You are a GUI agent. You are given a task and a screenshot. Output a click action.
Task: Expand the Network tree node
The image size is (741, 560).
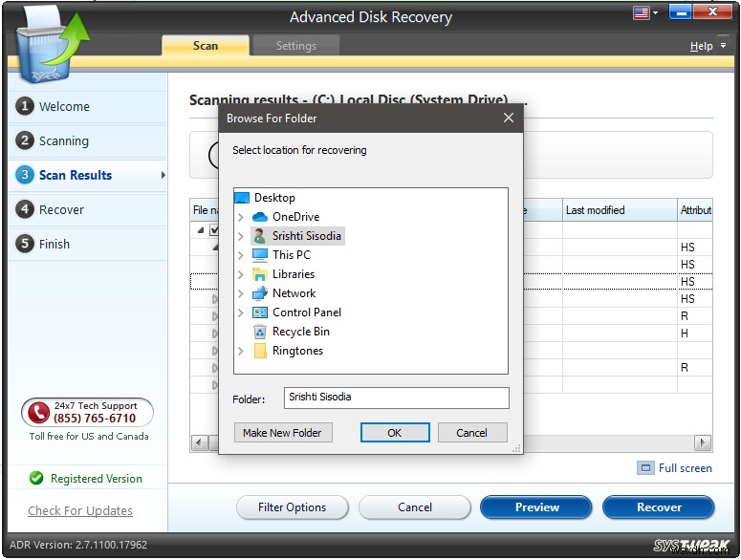coord(241,293)
